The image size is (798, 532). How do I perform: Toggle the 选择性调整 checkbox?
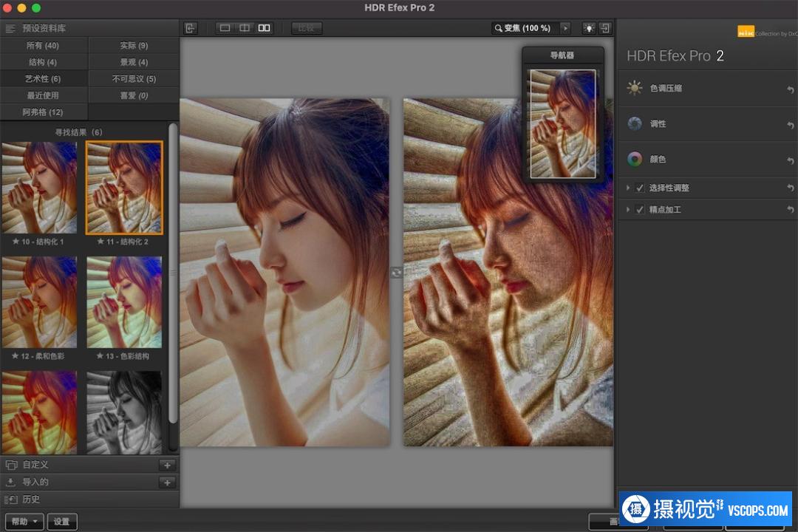pos(640,188)
